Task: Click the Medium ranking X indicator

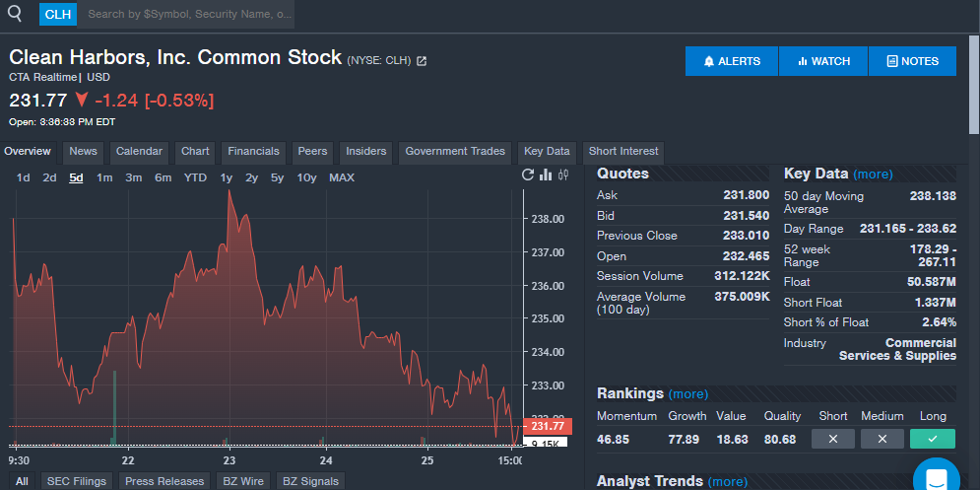Action: tap(882, 439)
